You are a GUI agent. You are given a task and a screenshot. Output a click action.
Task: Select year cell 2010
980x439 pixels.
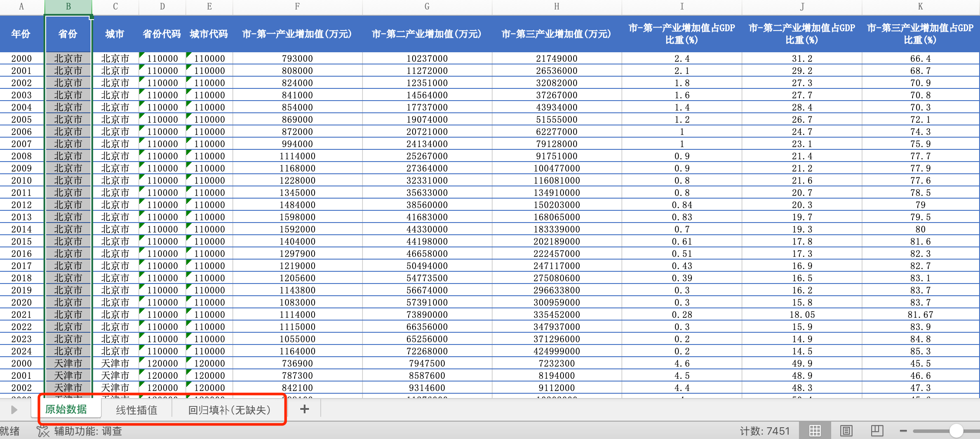22,180
